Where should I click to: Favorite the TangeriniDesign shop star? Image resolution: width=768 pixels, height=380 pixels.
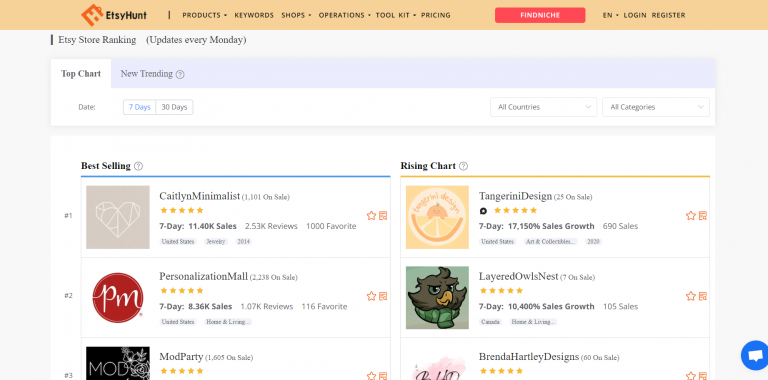coord(691,215)
